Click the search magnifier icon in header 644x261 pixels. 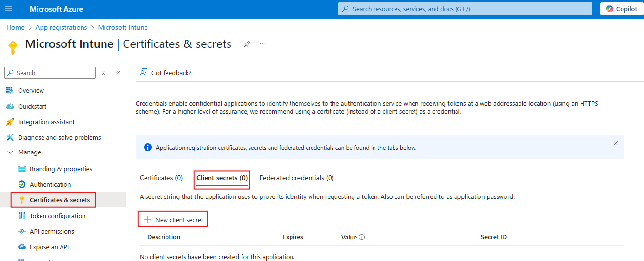point(346,9)
